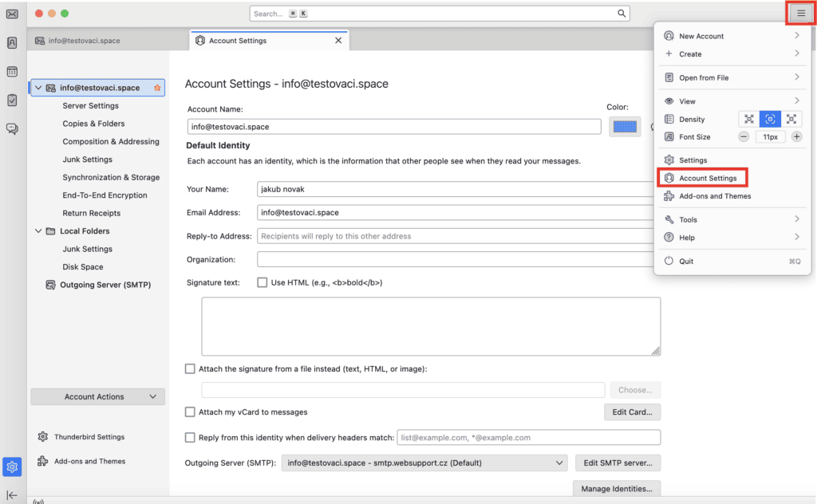
Task: Click the View eye icon
Action: click(x=669, y=101)
